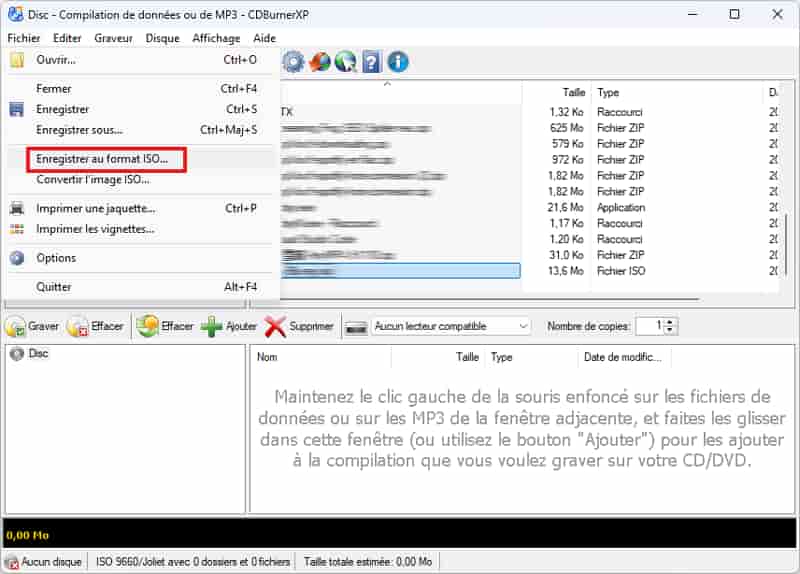800x574 pixels.
Task: Choose Fermer in the menu
Action: click(140, 89)
